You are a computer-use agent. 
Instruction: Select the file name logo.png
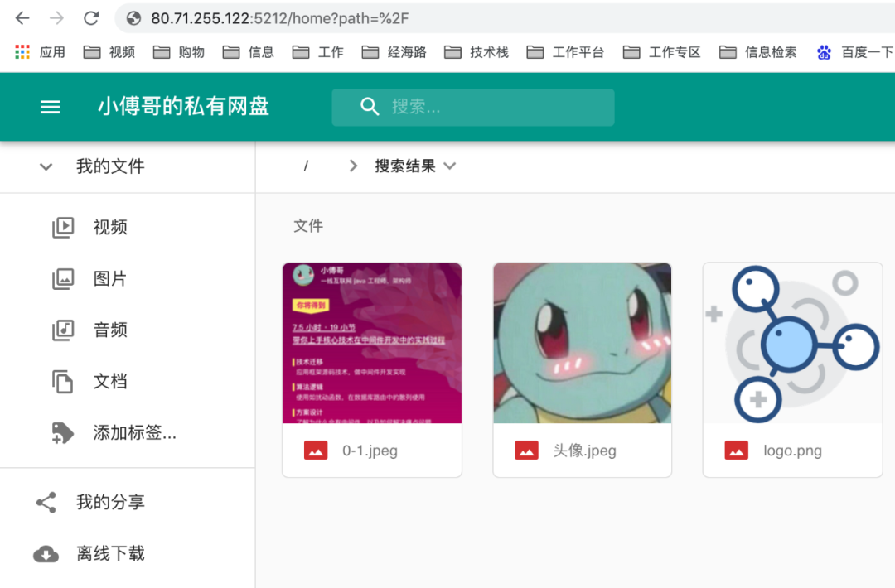pos(793,451)
